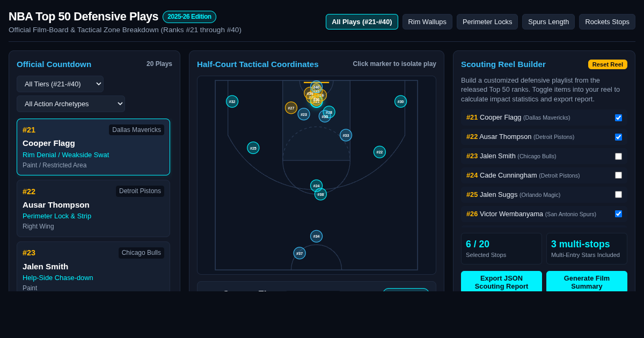Open the #23 Jalen Smith play card
644x338 pixels.
[x=93, y=267]
